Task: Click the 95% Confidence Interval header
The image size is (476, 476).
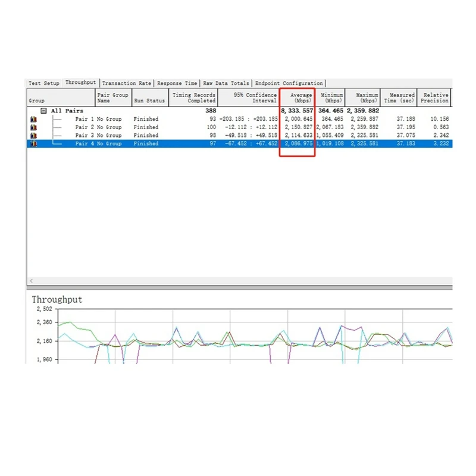Action: (249, 98)
